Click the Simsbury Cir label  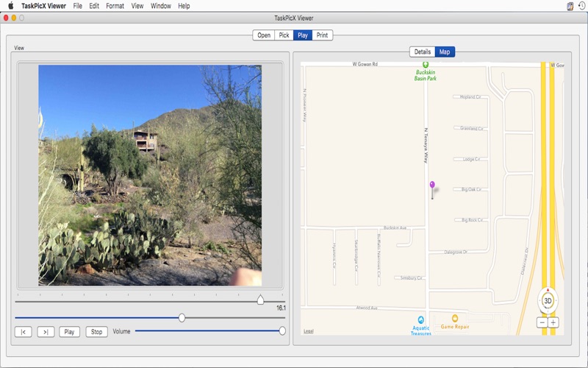412,278
